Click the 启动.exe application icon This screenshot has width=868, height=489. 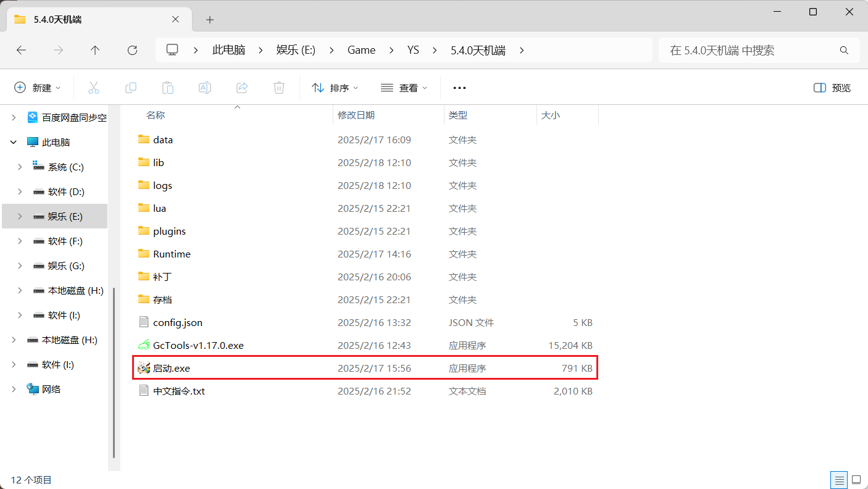click(x=144, y=368)
